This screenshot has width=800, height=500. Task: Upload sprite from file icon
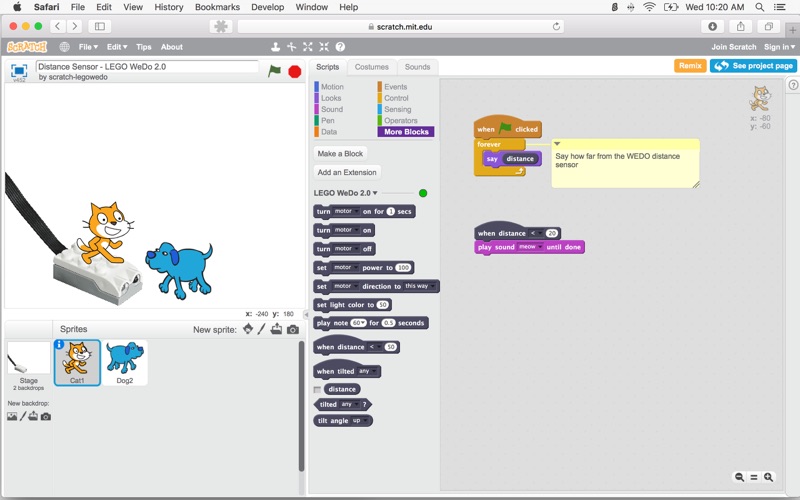pos(277,329)
